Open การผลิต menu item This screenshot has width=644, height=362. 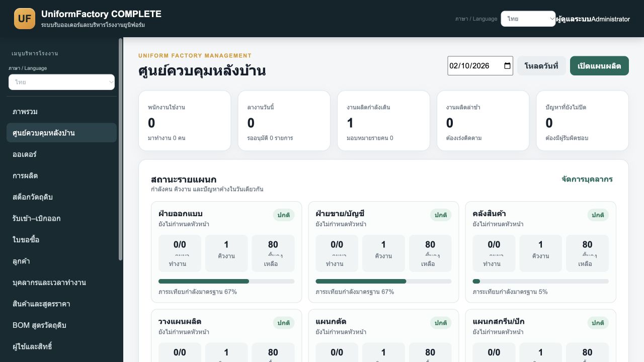click(61, 175)
